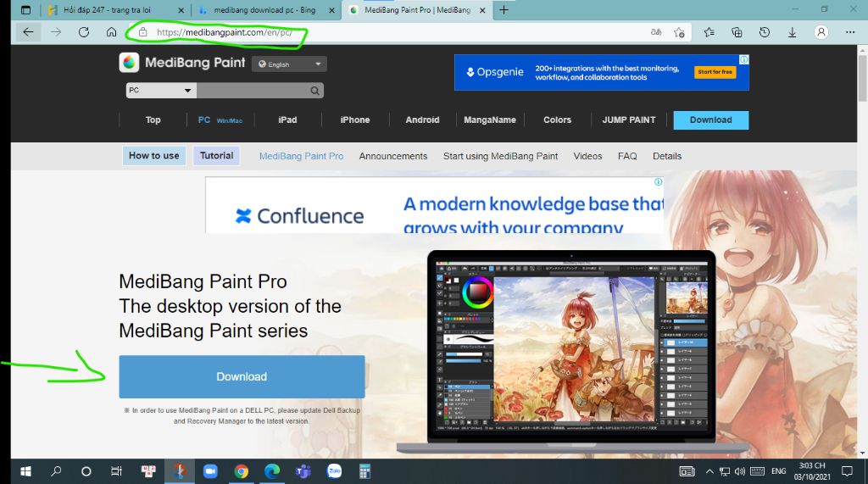Click the MediBang Paint logo
The width and height of the screenshot is (868, 484).
coord(182,63)
